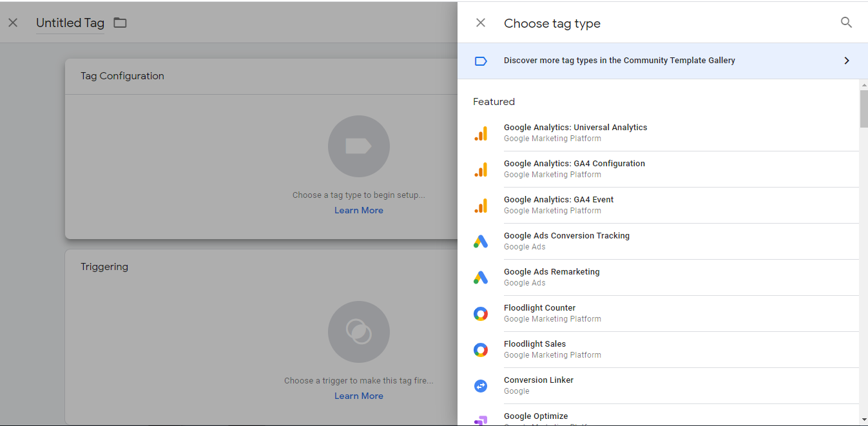Click the scrollbar down arrow in tag list
Image resolution: width=868 pixels, height=426 pixels.
[x=863, y=420]
